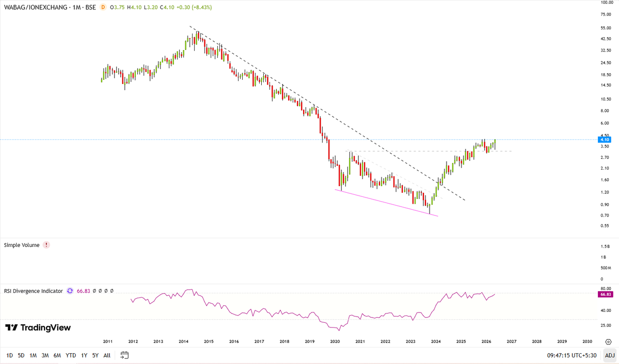Image resolution: width=619 pixels, height=364 pixels.
Task: Click the RSI Divergence refresh icon
Action: click(x=70, y=291)
